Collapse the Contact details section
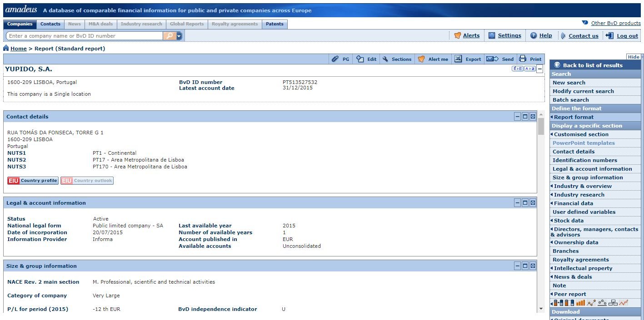This screenshot has height=320, width=644. pos(517,117)
